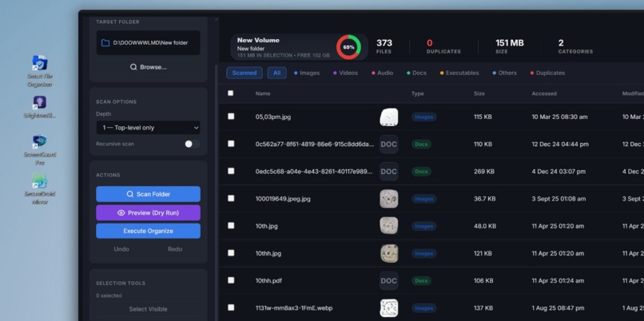Click the 269 KB size cell
Image resolution: width=644 pixels, height=321 pixels.
pos(484,172)
